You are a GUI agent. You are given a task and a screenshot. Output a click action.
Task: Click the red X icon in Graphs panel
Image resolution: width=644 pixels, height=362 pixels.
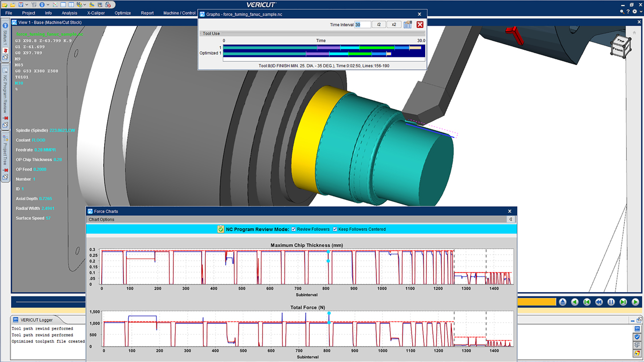420,25
